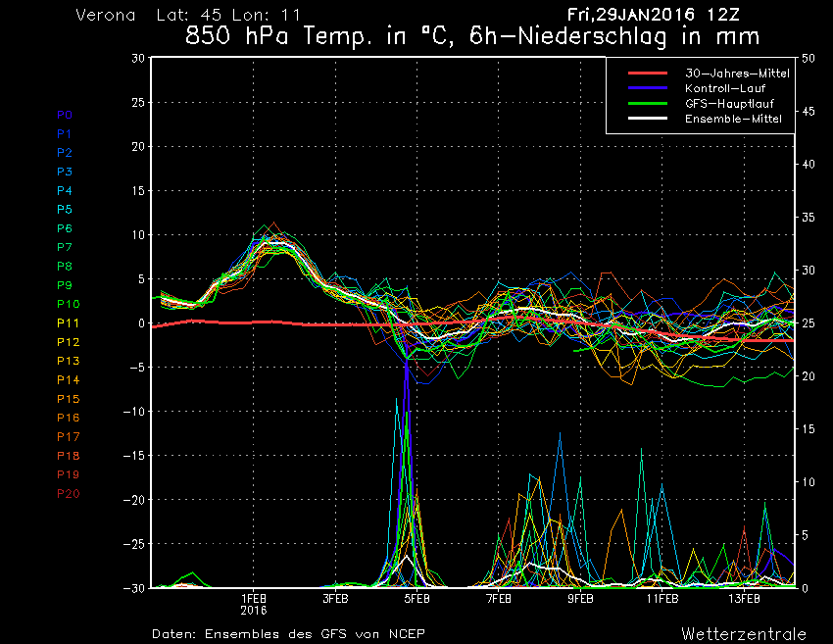Click the 30 temperature axis tick label

pyautogui.click(x=137, y=58)
